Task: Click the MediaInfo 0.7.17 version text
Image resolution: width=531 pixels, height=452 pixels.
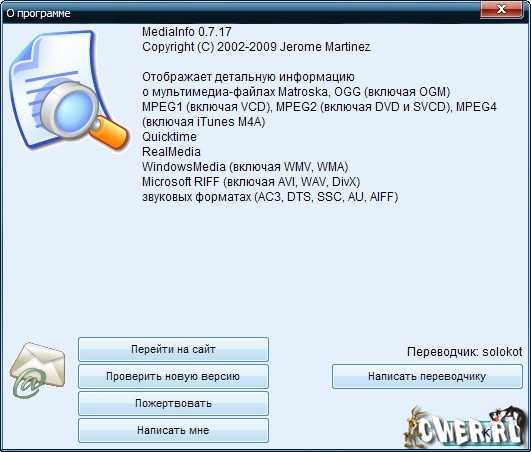Action: (187, 32)
